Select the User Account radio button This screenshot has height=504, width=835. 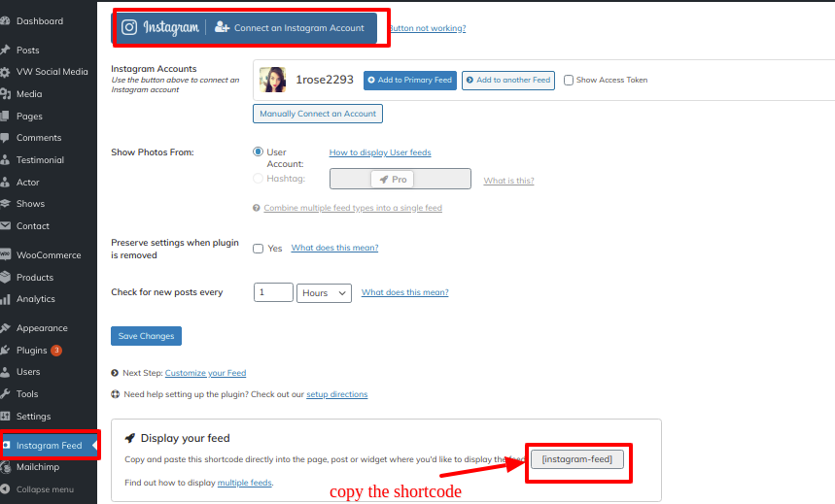tap(258, 151)
